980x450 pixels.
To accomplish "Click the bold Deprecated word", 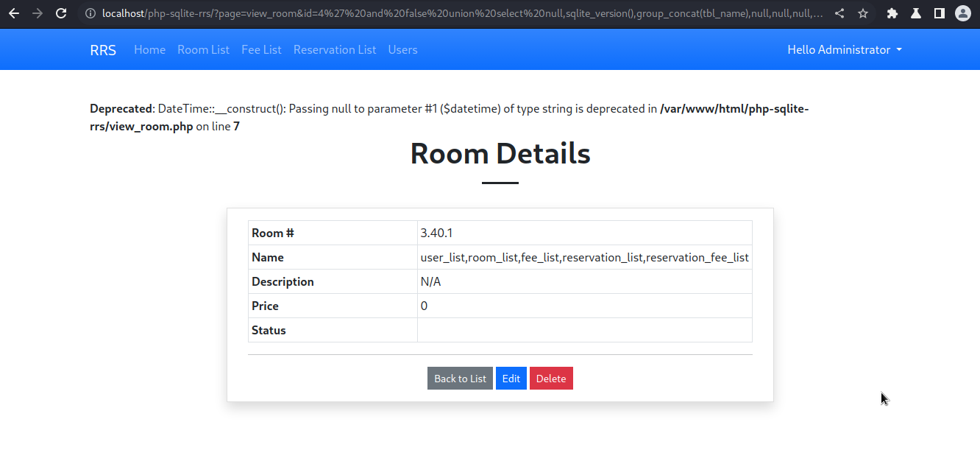I will click(121, 109).
